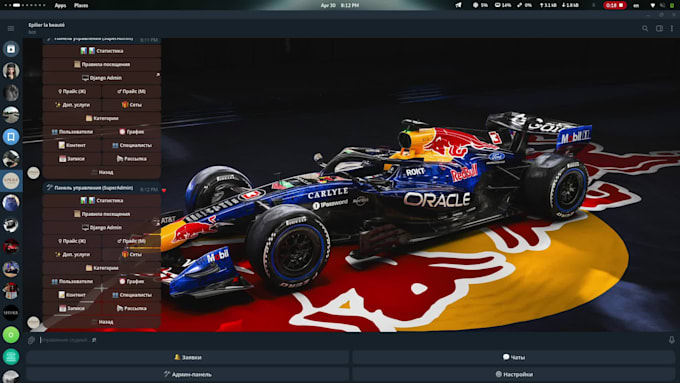Open Django Admin link in the 8:11 PM panel
This screenshot has width=680, height=383.
[102, 78]
